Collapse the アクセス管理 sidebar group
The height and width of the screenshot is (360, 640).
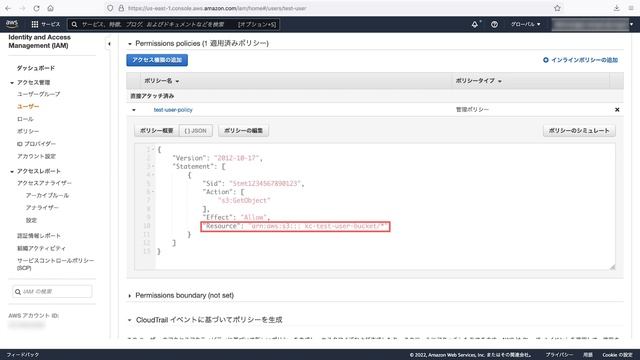coord(12,83)
